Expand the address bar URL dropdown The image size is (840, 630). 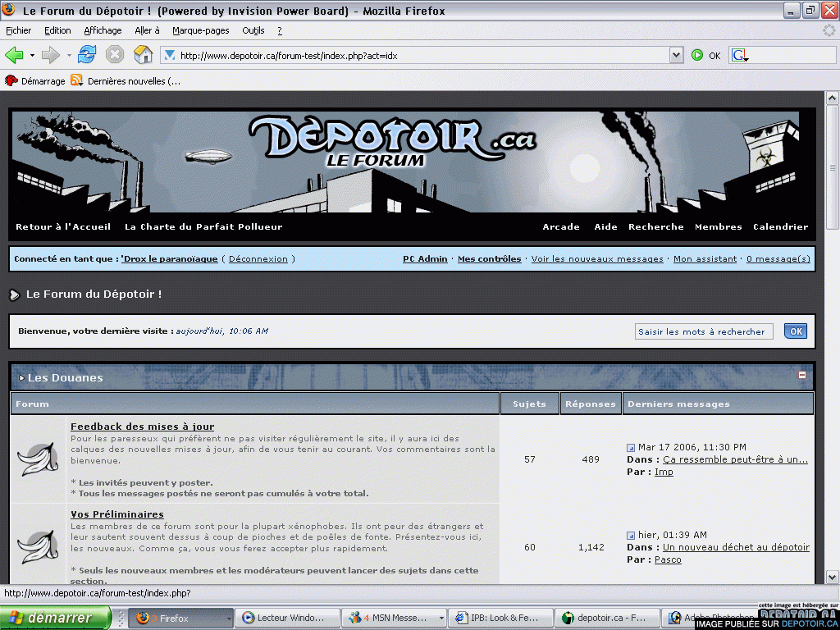click(x=676, y=55)
